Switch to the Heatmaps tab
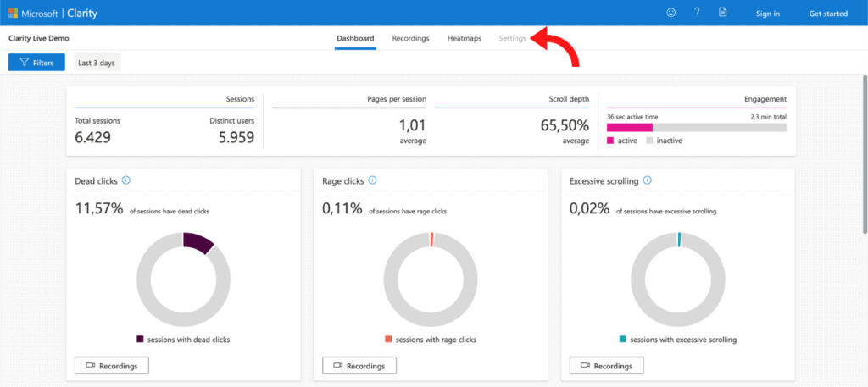 [x=465, y=39]
